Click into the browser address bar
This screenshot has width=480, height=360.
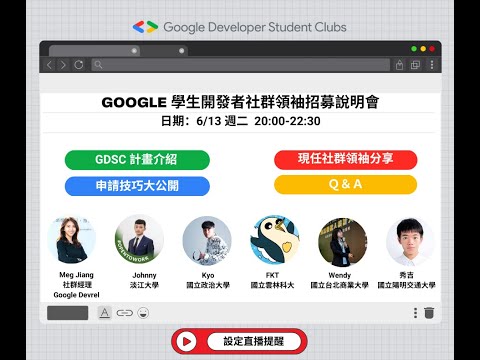coord(240,65)
